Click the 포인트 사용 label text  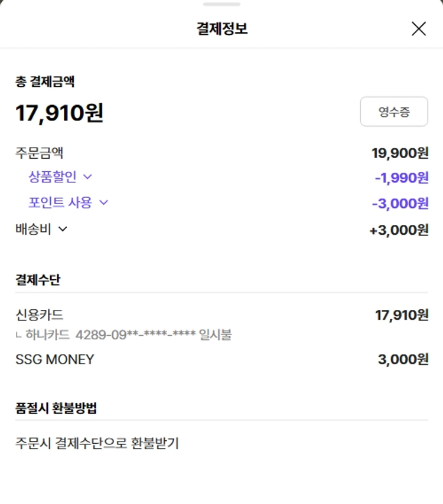pos(60,202)
